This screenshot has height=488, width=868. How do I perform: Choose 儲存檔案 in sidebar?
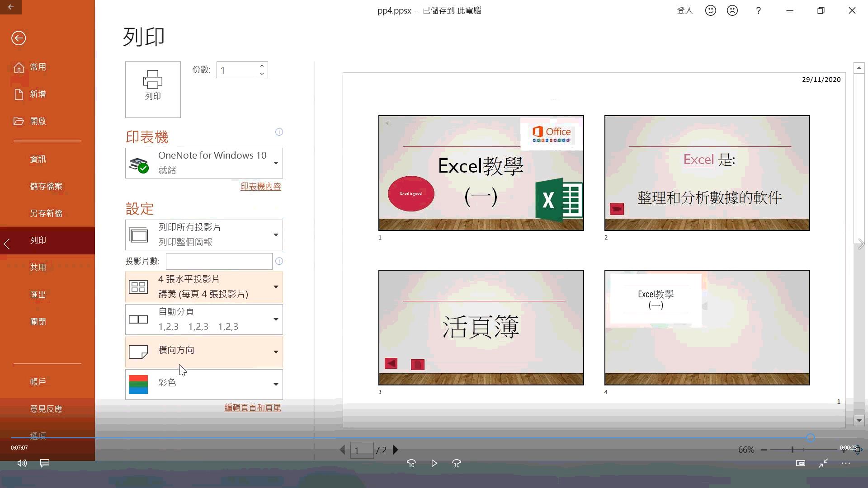pos(46,186)
